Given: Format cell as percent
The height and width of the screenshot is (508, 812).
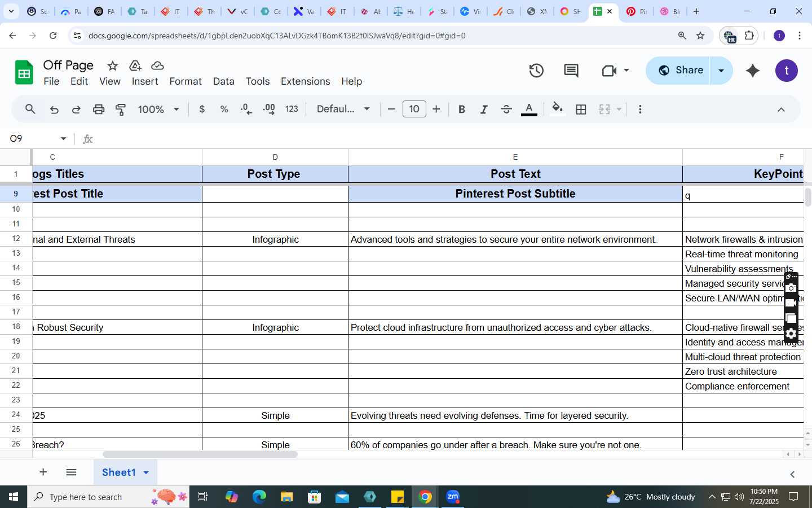Looking at the screenshot, I should click(224, 110).
